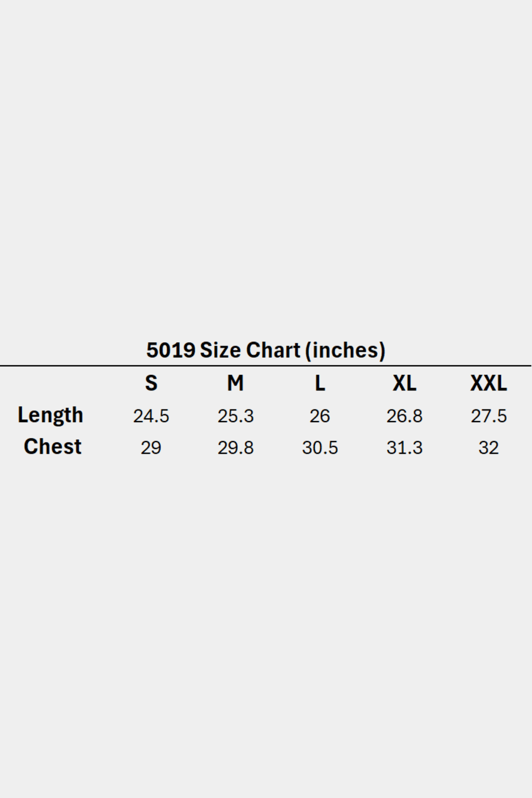Select the 24.5 length value for S

point(151,416)
